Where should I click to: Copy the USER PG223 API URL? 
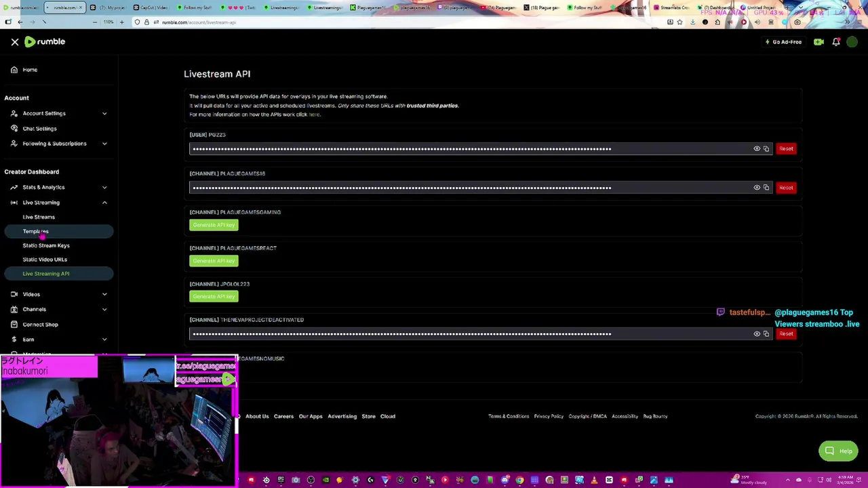766,149
